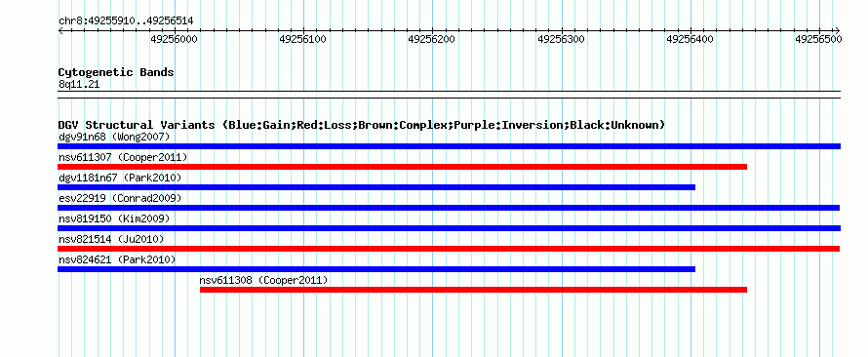
Task: Click the blue dgv1181n67 gain bar
Action: click(376, 187)
